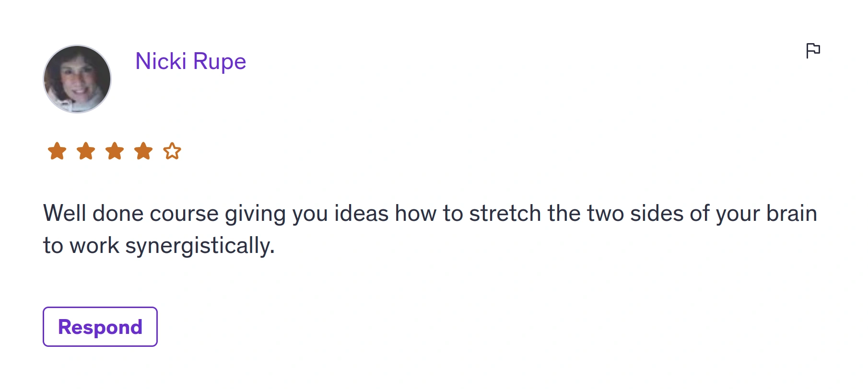Screen dimensions: 868x389
Task: Click the fourth filled rating star
Action: [x=143, y=151]
